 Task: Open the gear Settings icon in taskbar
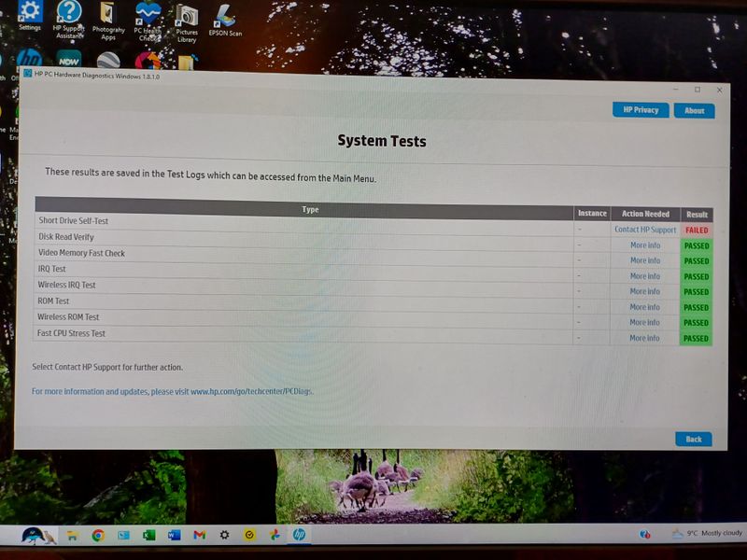coord(224,535)
